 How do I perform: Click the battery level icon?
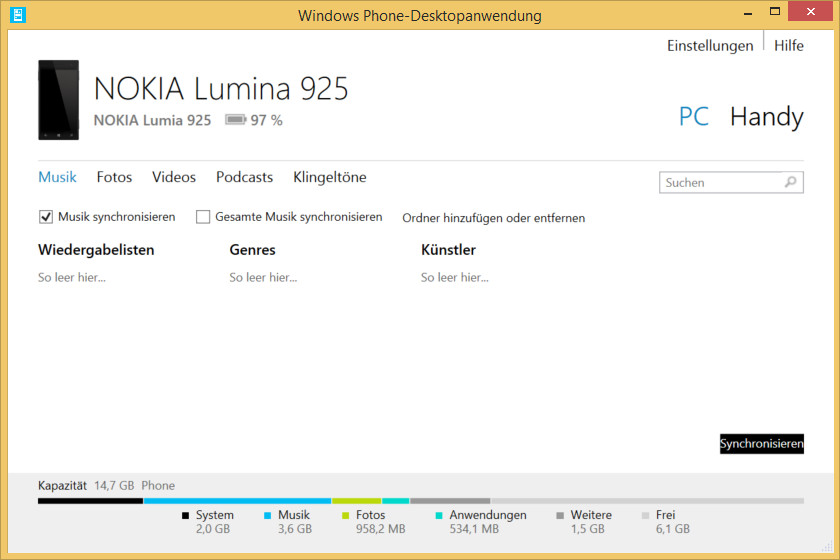[x=235, y=120]
